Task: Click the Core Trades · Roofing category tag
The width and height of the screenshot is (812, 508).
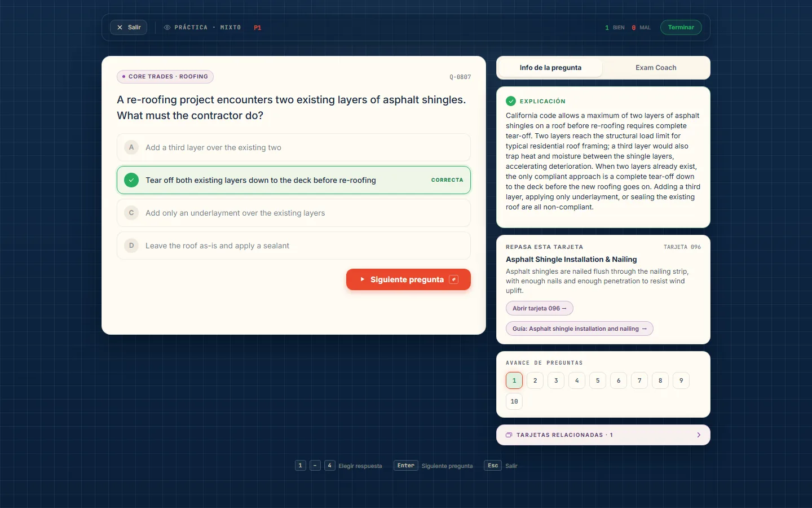Action: tap(165, 77)
